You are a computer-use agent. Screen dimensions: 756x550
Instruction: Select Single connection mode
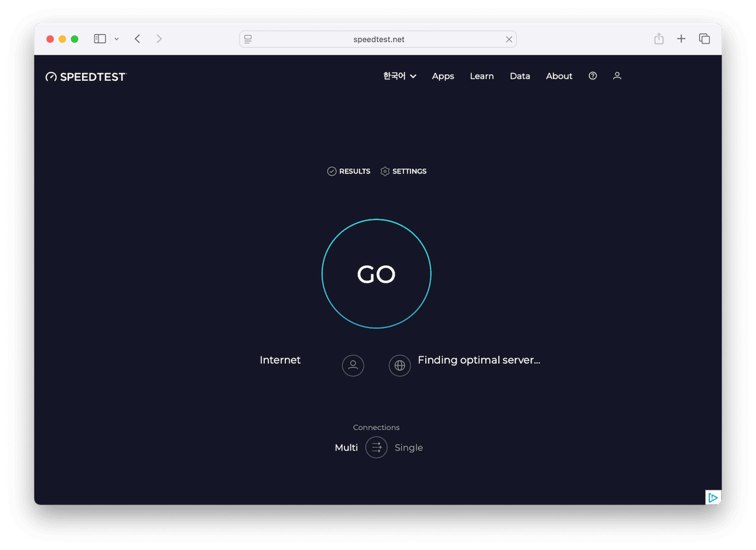(408, 447)
